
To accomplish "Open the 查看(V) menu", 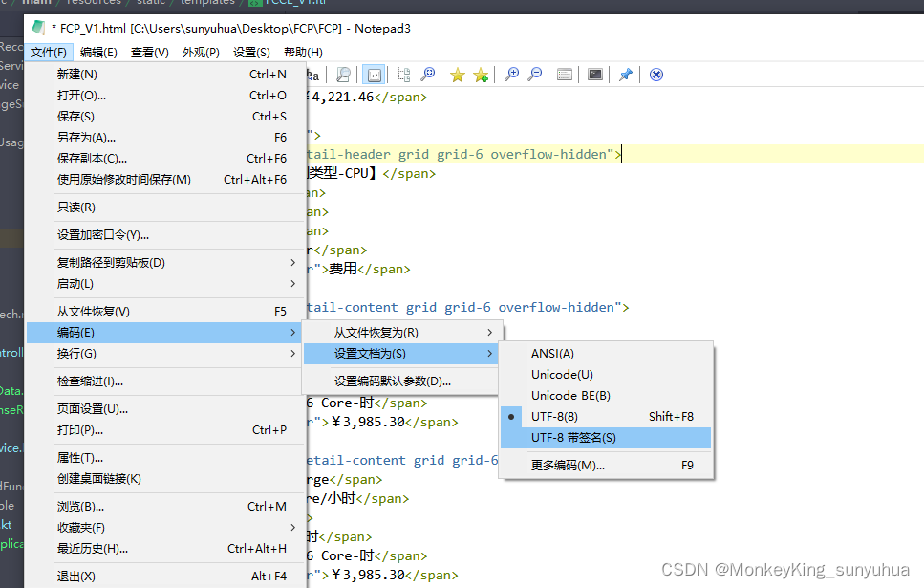I will [x=150, y=53].
